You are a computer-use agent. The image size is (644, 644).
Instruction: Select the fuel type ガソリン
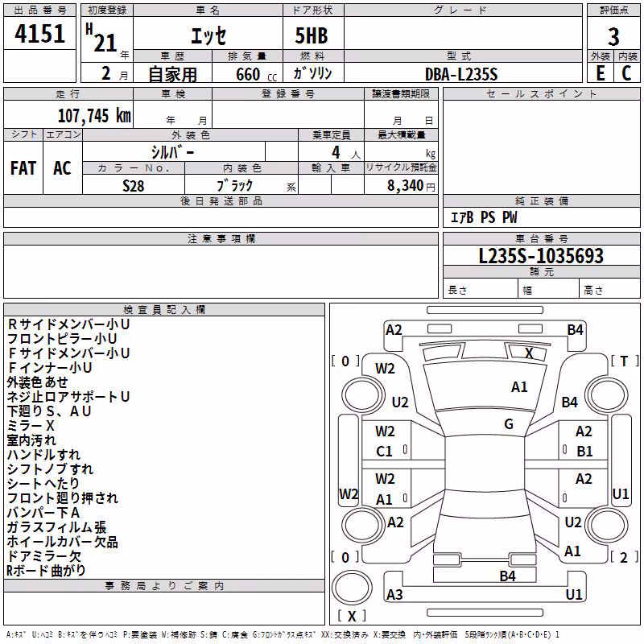[x=312, y=73]
